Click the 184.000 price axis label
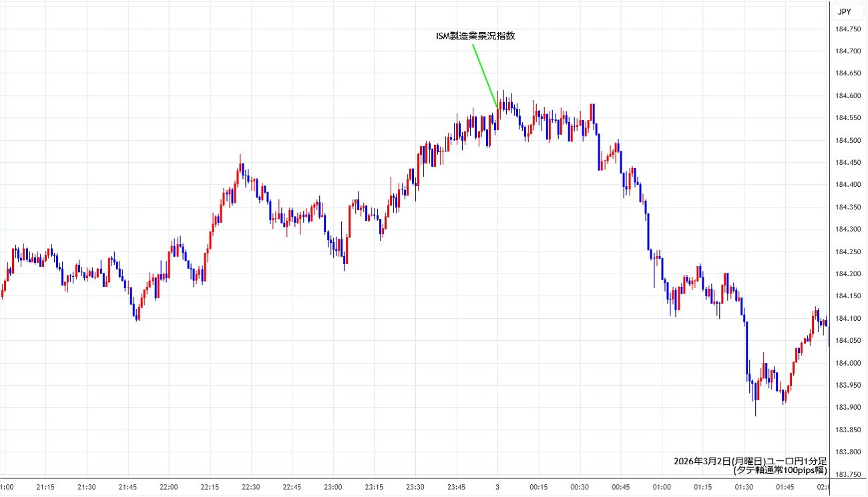Screen dimensions: 868x497 pyautogui.click(x=848, y=363)
